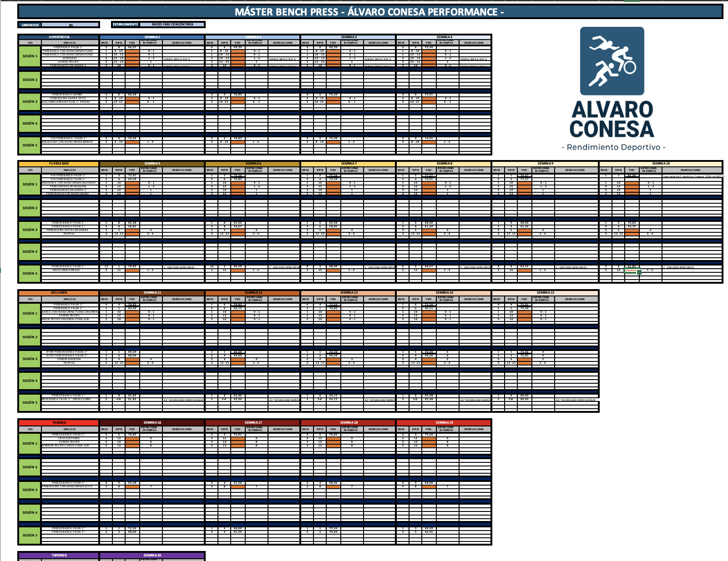Select the green SESIÓN 3 cell under Fuerza Base
This screenshot has height=561, width=728.
coord(30,230)
